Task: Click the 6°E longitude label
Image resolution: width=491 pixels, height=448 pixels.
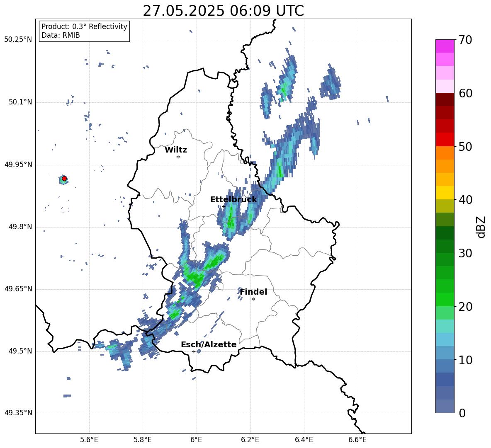Action: [196, 440]
